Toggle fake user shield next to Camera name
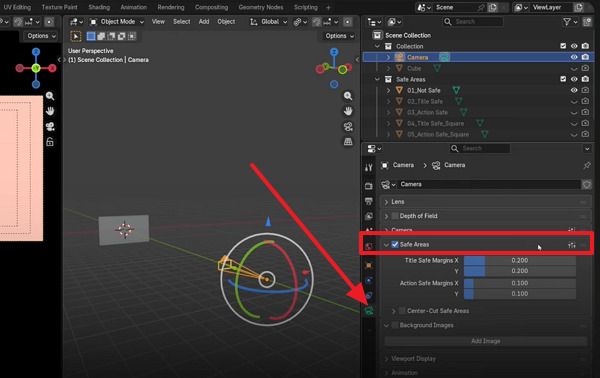The height and width of the screenshot is (378, 600). click(587, 184)
